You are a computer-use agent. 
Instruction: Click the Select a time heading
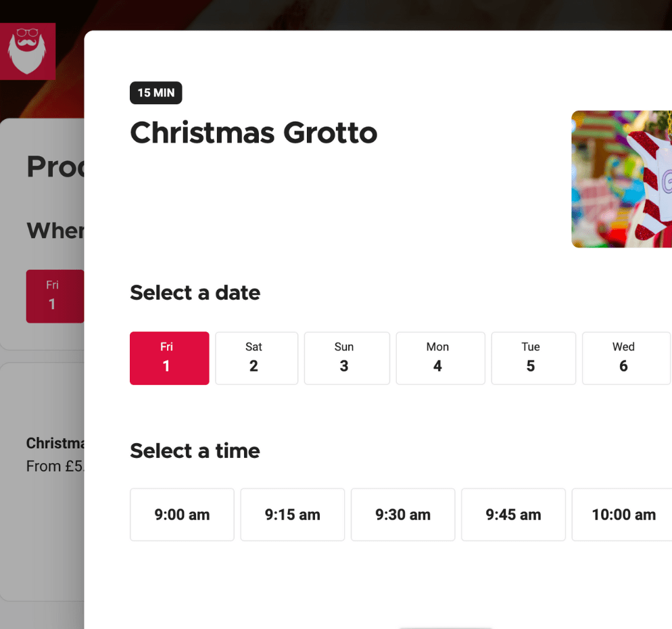(x=195, y=450)
